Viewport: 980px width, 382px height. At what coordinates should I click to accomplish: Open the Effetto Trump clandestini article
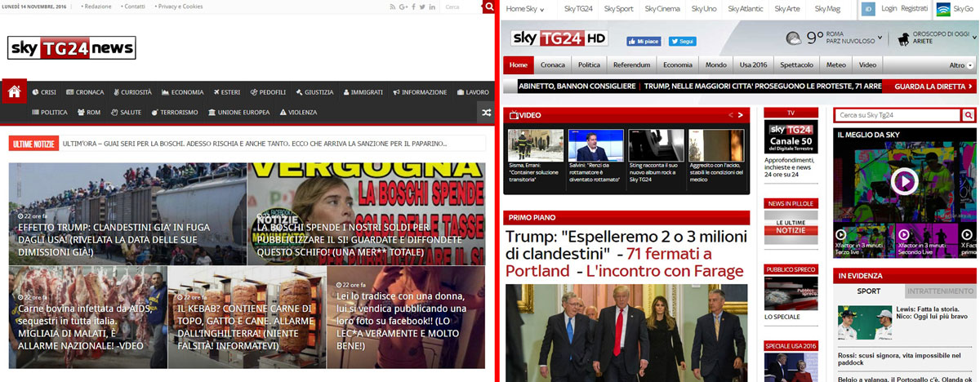pyautogui.click(x=127, y=214)
